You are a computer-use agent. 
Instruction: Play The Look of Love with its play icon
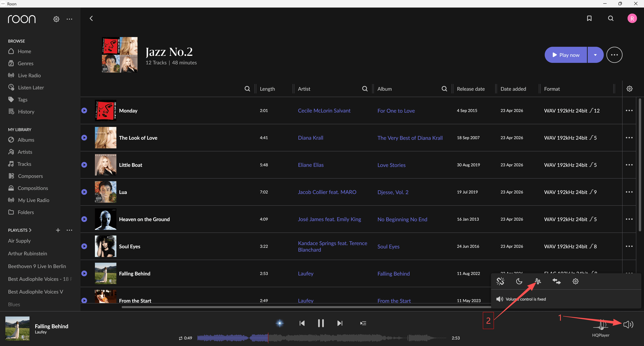[x=84, y=138]
